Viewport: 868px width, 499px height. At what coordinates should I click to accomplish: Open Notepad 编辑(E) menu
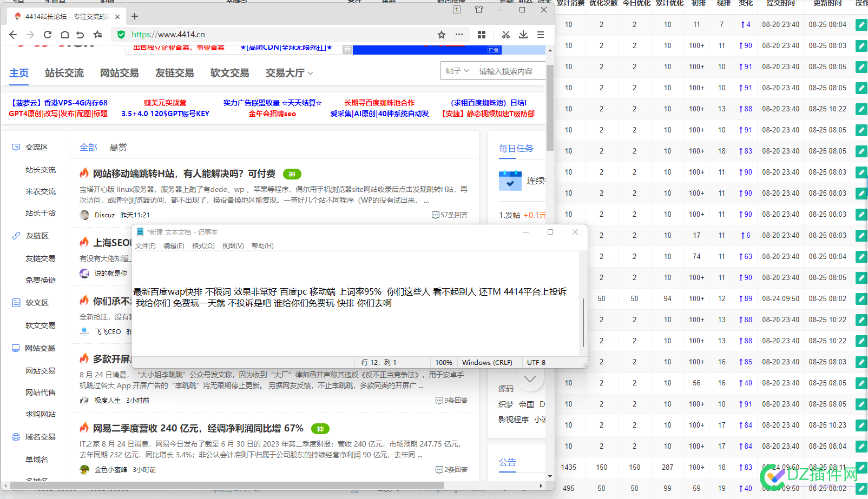pyautogui.click(x=174, y=246)
